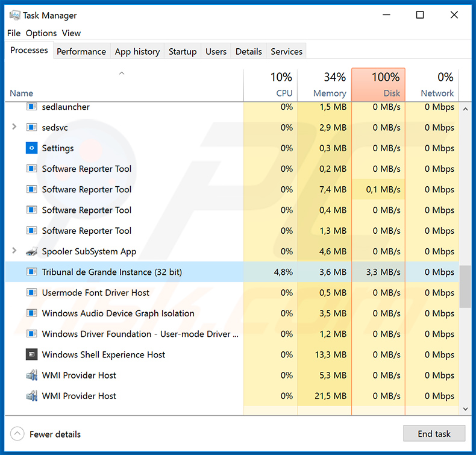Switch to the App history tab
The height and width of the screenshot is (455, 476).
pos(137,51)
